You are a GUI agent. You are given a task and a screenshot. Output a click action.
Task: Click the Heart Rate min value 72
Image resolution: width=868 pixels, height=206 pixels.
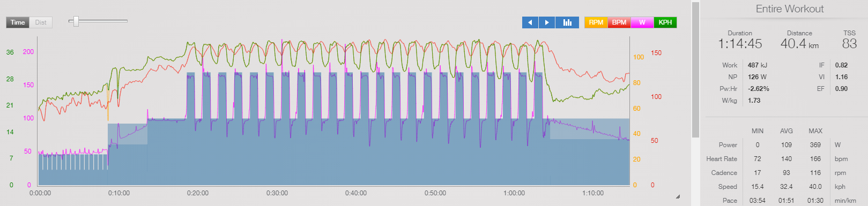tap(757, 159)
